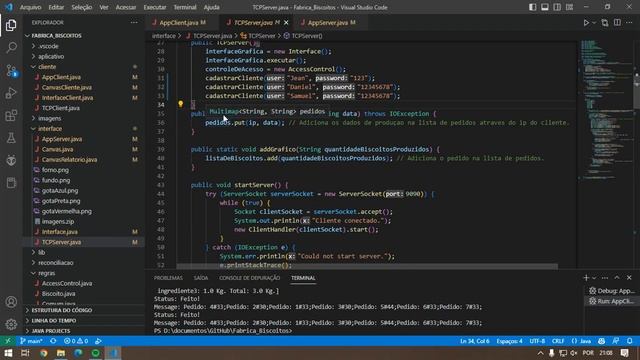Click the code minimap overview

(605, 110)
